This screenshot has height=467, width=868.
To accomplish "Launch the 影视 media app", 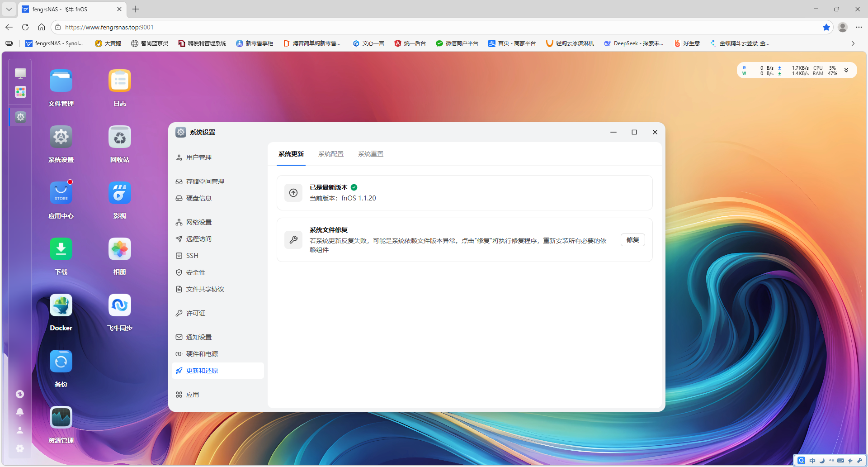I will coord(119,192).
